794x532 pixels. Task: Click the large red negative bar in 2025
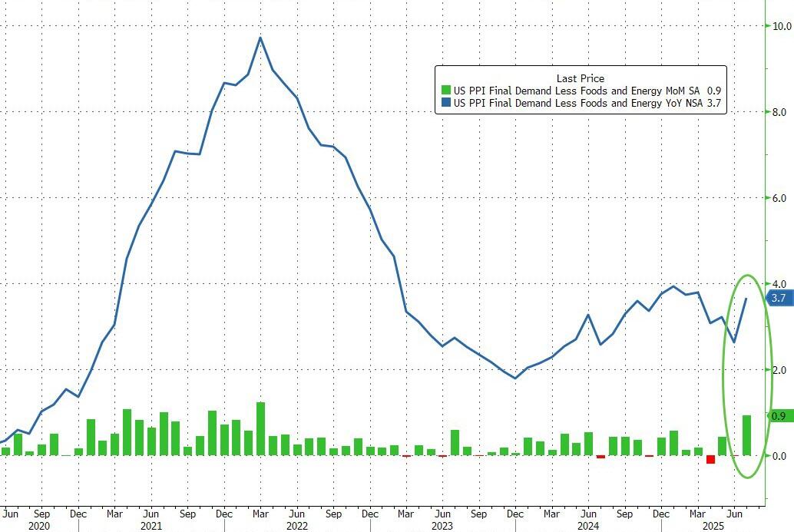tap(710, 459)
